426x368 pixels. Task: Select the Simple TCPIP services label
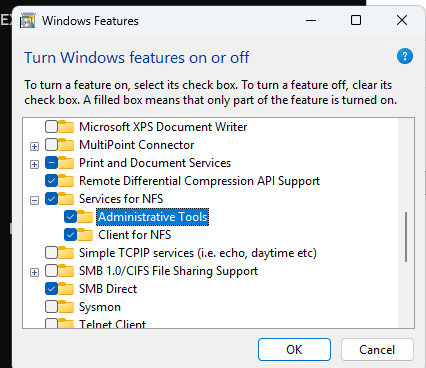198,253
